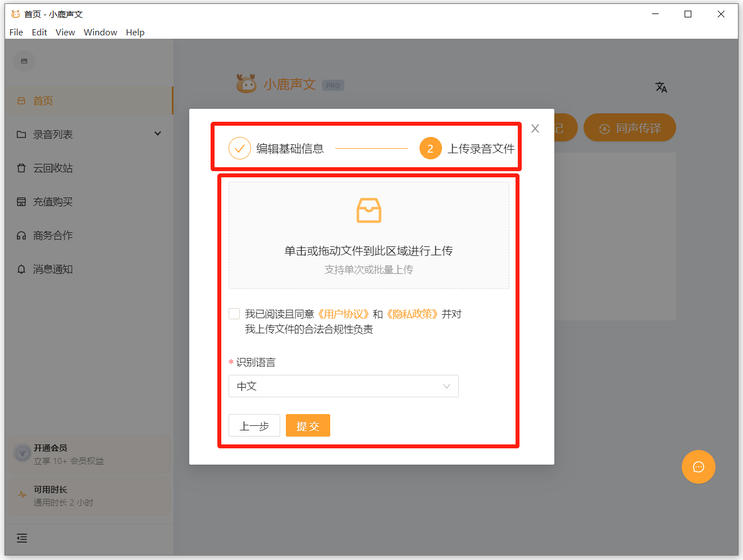The width and height of the screenshot is (743, 560).
Task: Open the Edit menu
Action: 39,33
